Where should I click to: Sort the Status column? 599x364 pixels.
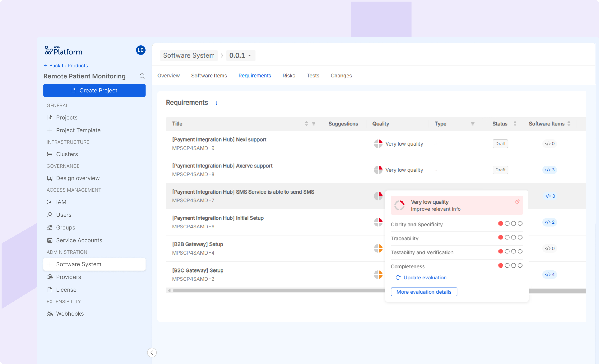[x=515, y=124]
